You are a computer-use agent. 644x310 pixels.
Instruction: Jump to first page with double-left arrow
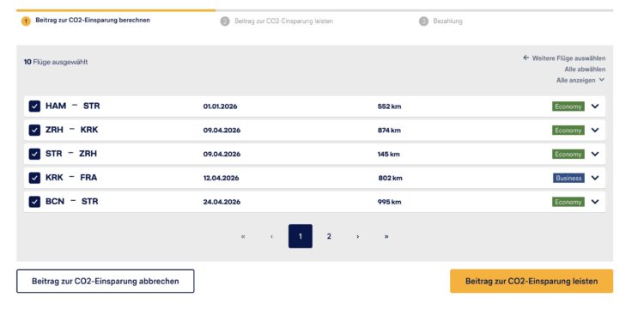243,236
